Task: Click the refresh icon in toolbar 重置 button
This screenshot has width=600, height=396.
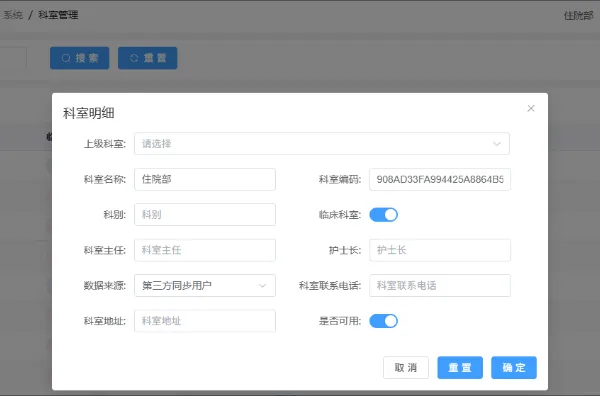Action: click(x=134, y=58)
